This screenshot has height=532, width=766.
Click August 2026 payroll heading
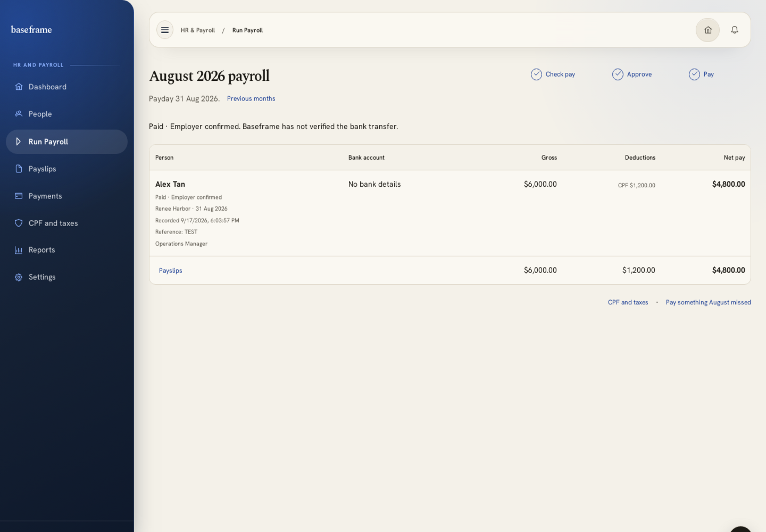(x=210, y=76)
